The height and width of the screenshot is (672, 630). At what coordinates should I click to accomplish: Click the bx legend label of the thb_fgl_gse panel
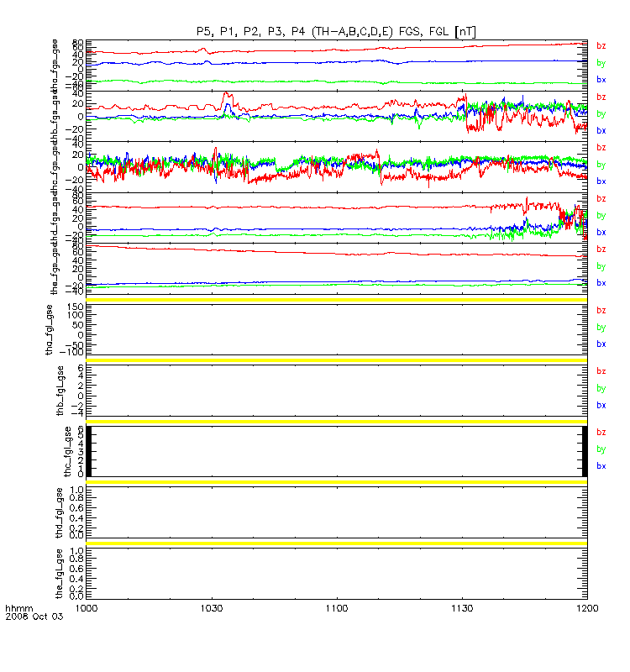(601, 405)
